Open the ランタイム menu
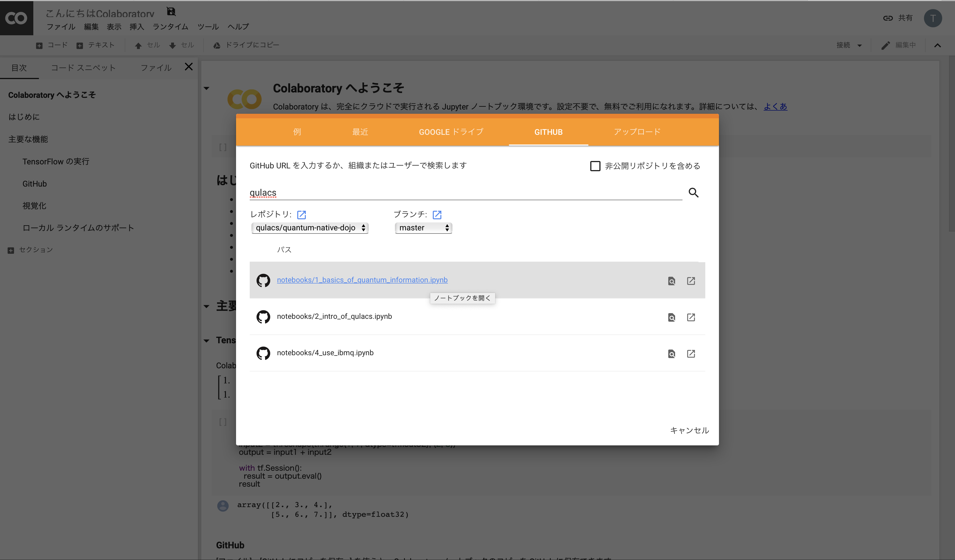Viewport: 955px width, 560px height. (x=170, y=26)
